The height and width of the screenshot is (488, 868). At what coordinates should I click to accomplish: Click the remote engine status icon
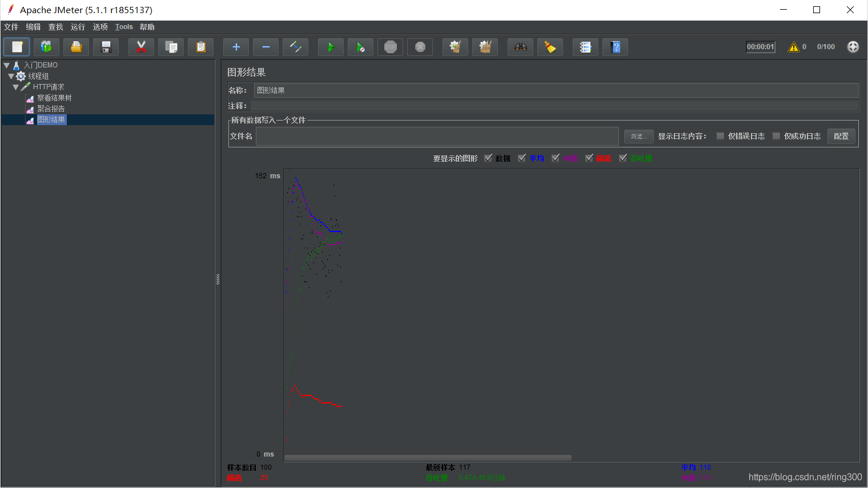853,47
